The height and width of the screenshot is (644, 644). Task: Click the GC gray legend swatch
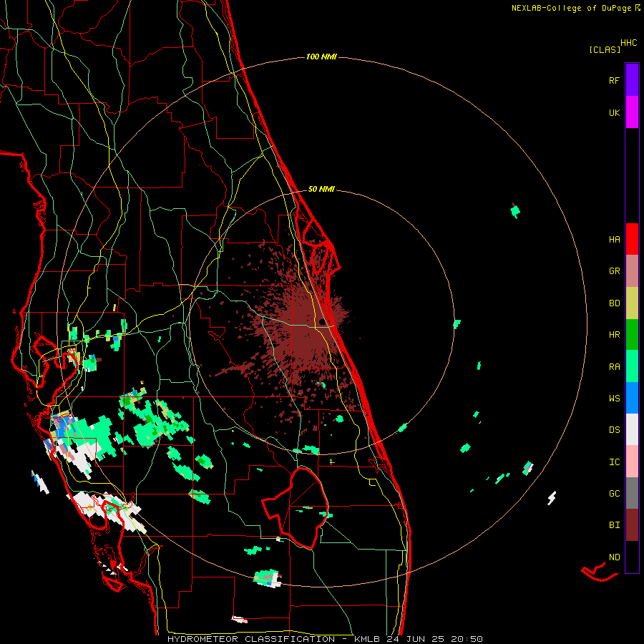tap(632, 493)
